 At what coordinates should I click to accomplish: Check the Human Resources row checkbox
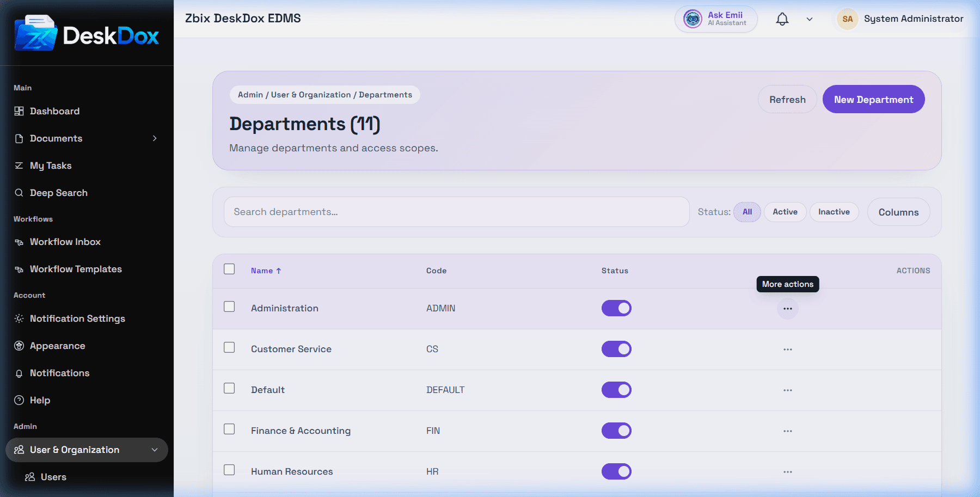(x=229, y=470)
